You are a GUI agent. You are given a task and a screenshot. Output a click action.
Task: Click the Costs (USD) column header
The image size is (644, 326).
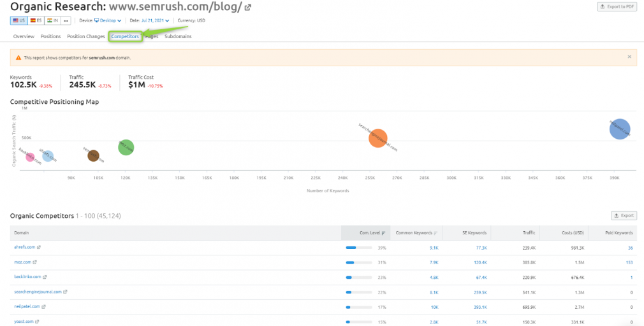564,233
